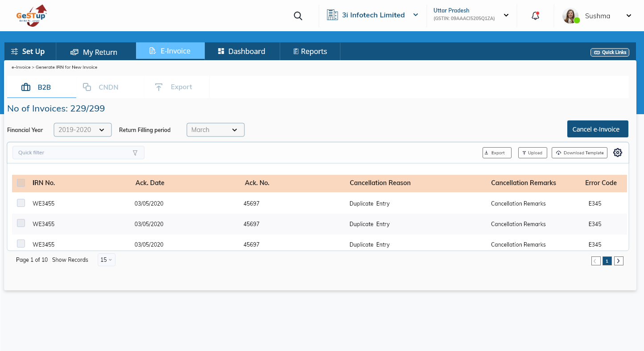Click Sushma's profile avatar
644x351 pixels.
pos(570,16)
